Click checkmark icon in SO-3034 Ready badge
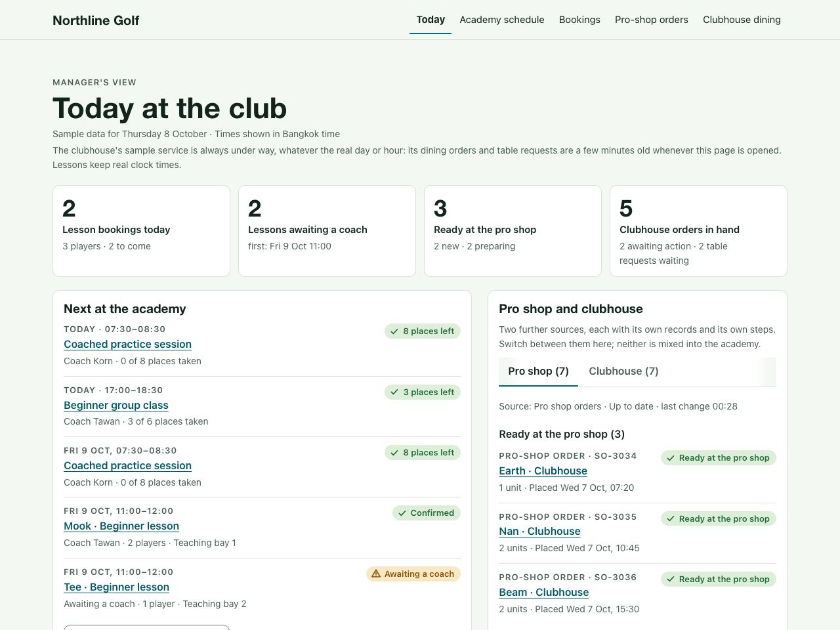 click(671, 458)
